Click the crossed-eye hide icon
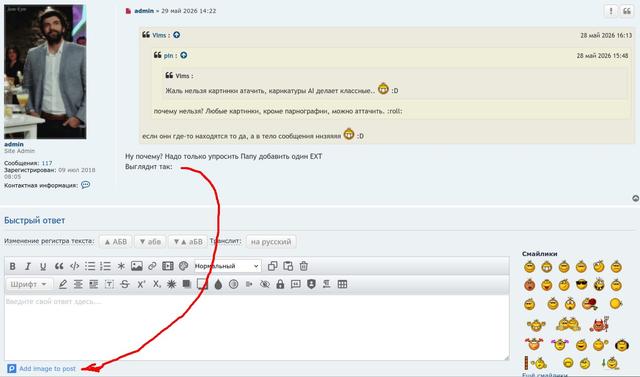Image resolution: width=640 pixels, height=377 pixels. click(265, 284)
